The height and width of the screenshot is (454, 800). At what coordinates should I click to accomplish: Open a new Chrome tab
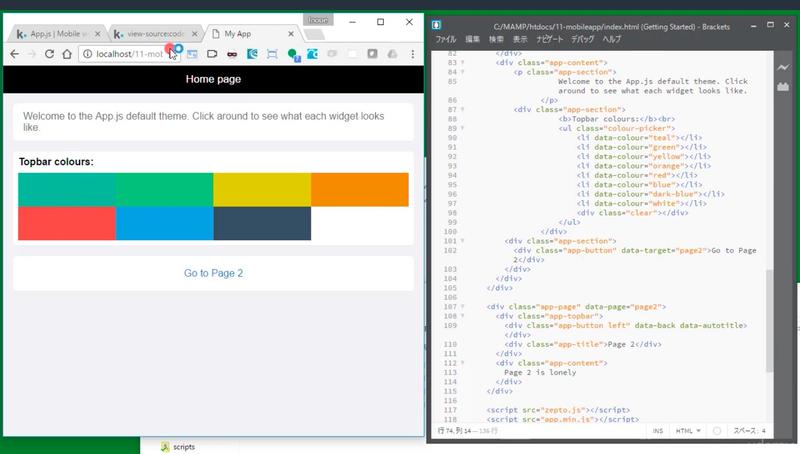(x=314, y=34)
